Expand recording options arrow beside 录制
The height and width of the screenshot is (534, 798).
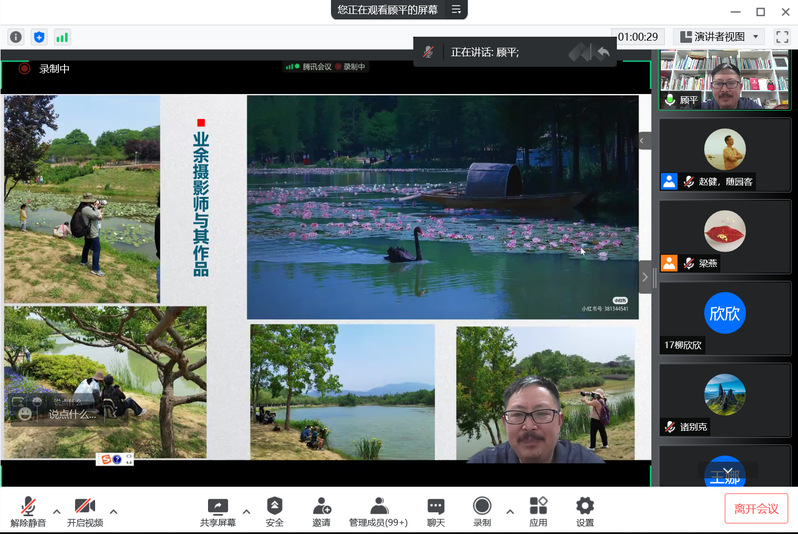pyautogui.click(x=510, y=512)
